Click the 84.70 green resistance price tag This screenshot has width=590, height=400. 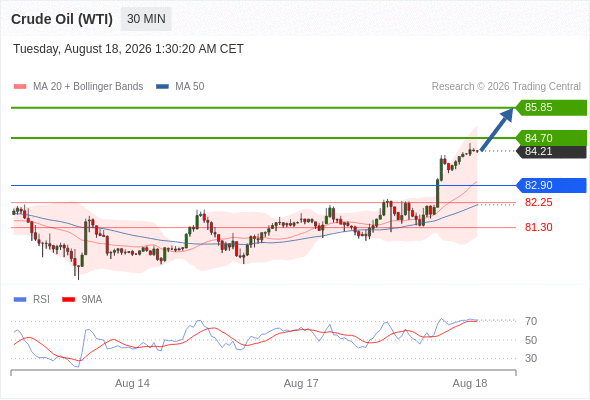[x=551, y=138]
